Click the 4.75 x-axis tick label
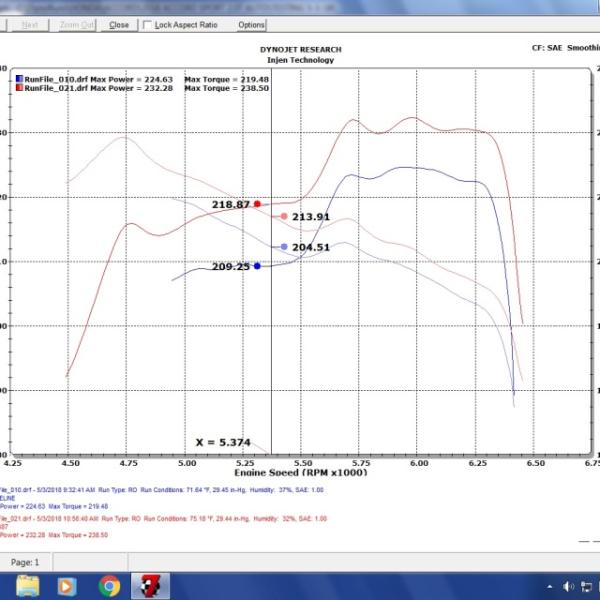This screenshot has height=600, width=600. (x=129, y=463)
